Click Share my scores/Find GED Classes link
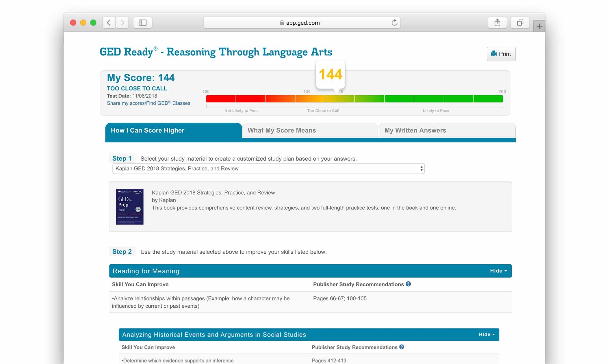 pyautogui.click(x=148, y=103)
